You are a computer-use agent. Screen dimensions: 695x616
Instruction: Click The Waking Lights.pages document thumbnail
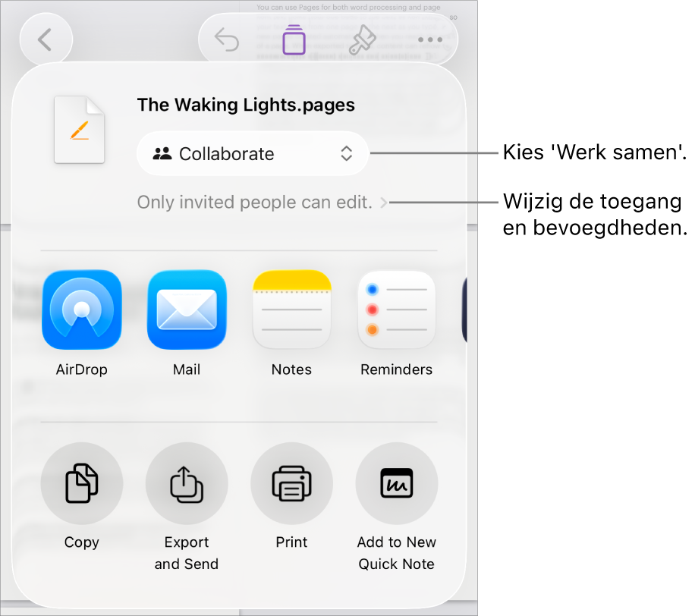pos(80,130)
